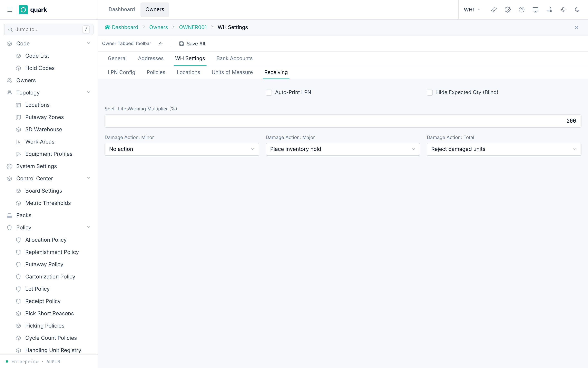Go to OWNER001 breadcrumb link

(x=193, y=27)
